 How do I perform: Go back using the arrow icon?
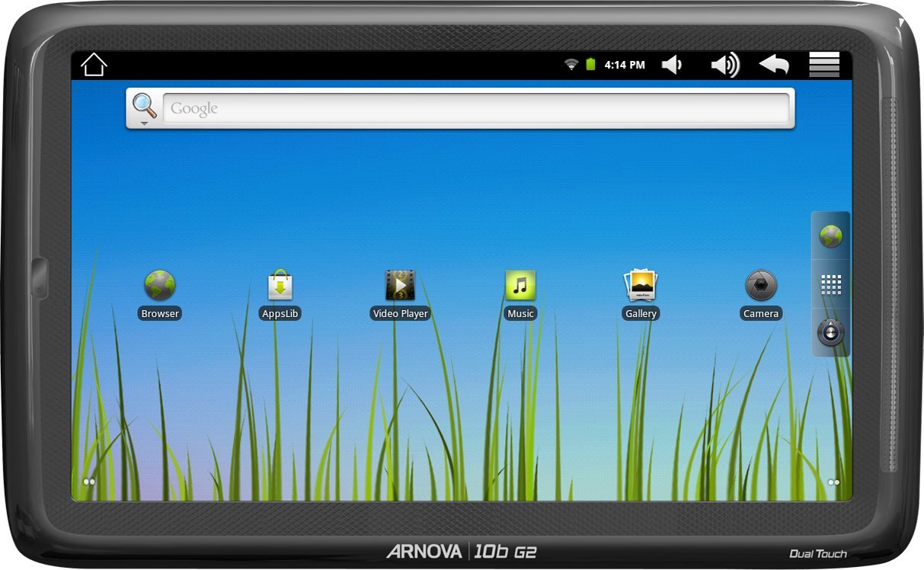pyautogui.click(x=774, y=65)
